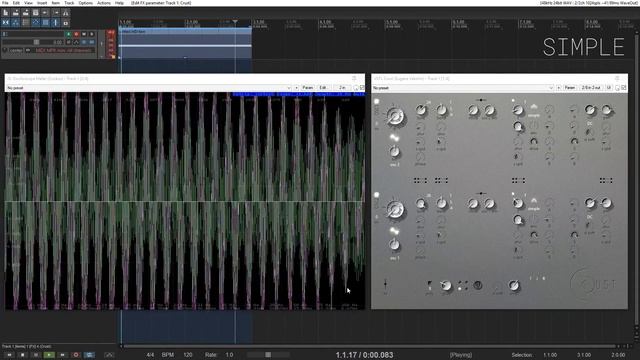The image size is (640, 360).
Task: Click the 1.1.17 / 0:00.083 time display
Action: click(364, 355)
